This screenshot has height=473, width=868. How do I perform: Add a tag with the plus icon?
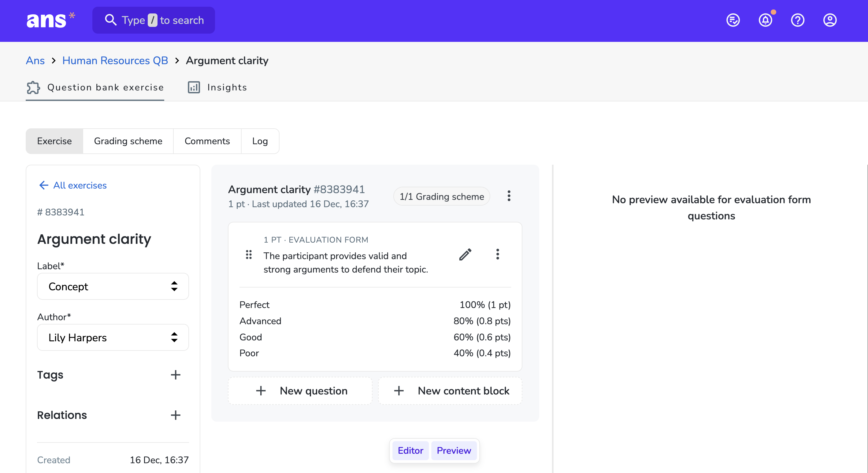[x=176, y=375]
